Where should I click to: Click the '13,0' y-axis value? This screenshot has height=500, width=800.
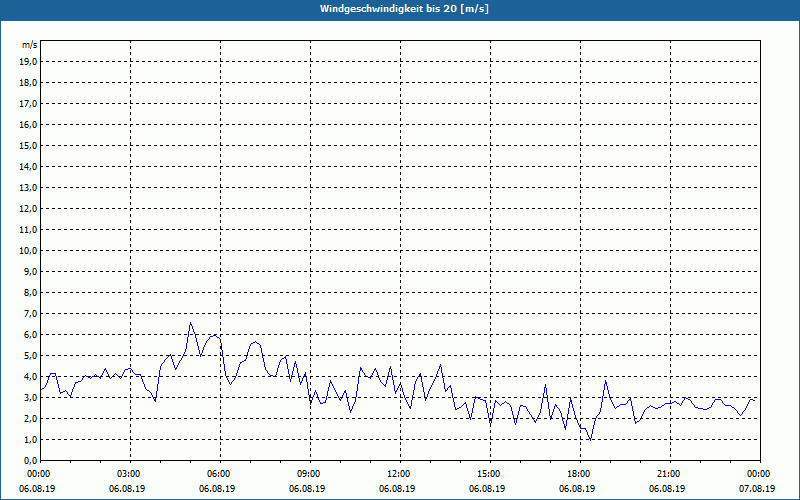click(29, 188)
